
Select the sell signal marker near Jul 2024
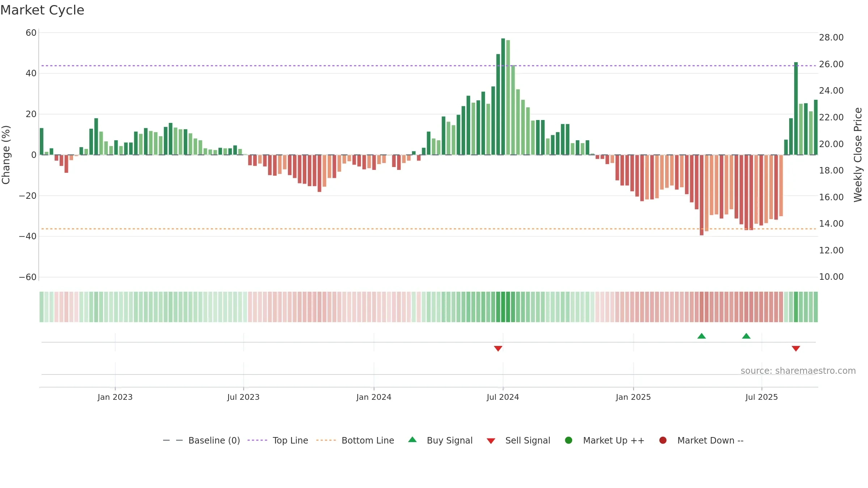click(x=498, y=348)
